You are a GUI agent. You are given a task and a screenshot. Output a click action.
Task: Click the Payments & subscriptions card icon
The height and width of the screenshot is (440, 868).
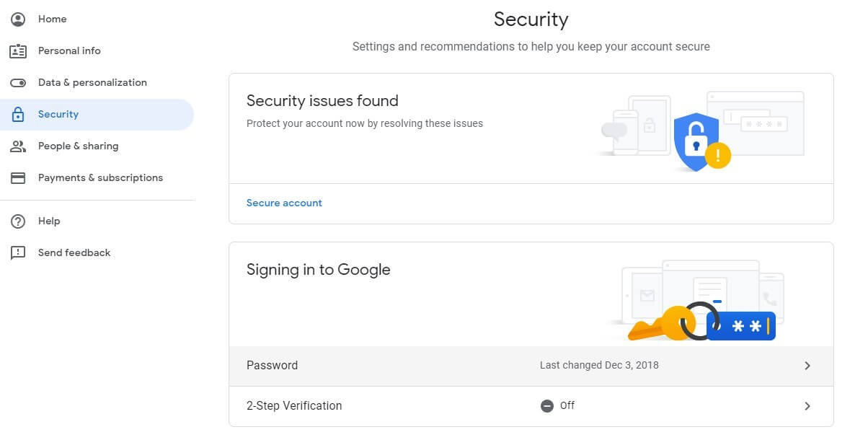18,177
